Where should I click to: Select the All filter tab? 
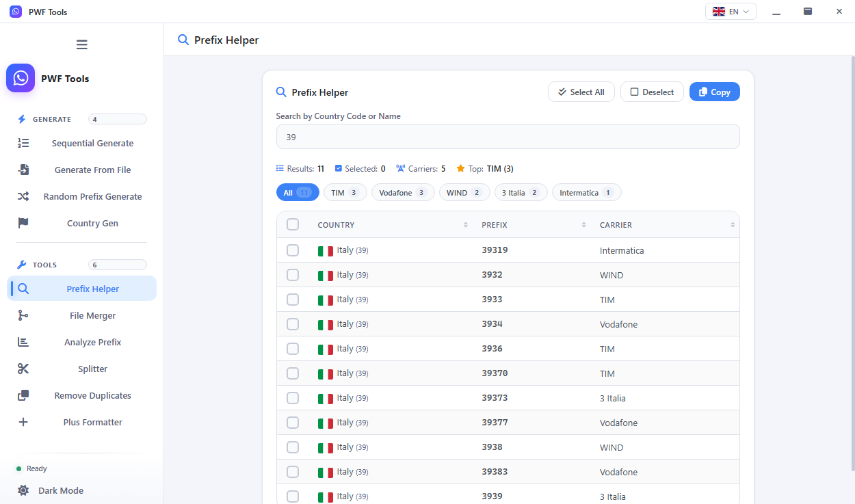[298, 193]
